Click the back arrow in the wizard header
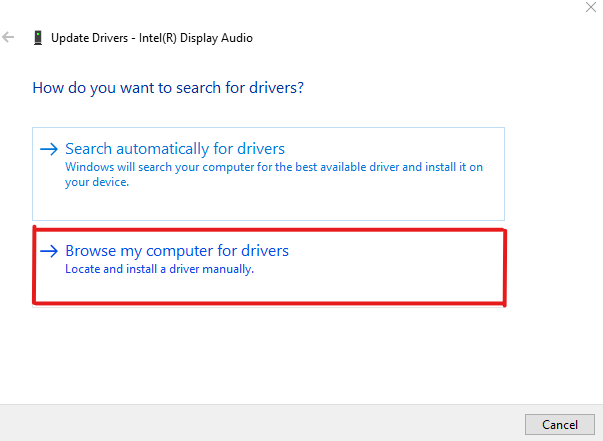603x441 pixels. [10, 38]
